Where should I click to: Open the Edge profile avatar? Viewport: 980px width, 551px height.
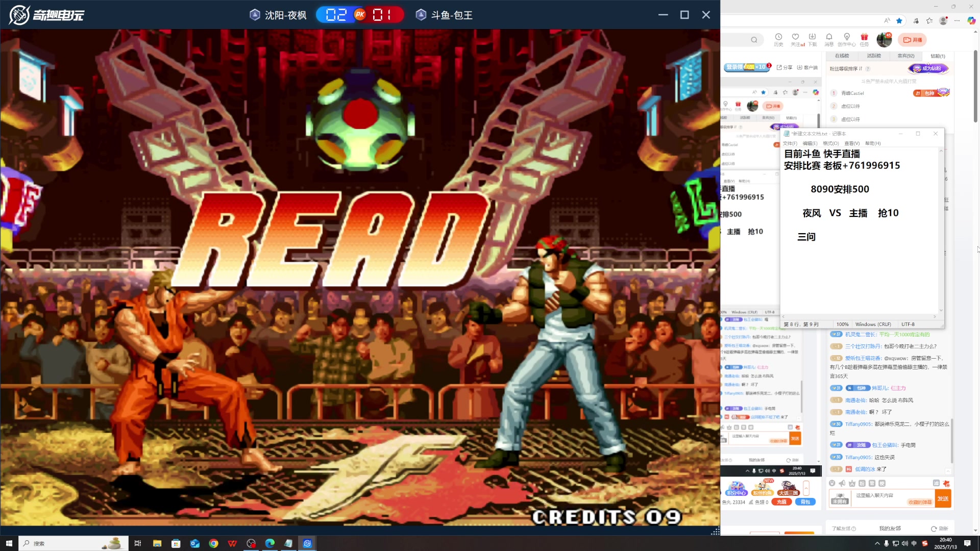coord(943,20)
